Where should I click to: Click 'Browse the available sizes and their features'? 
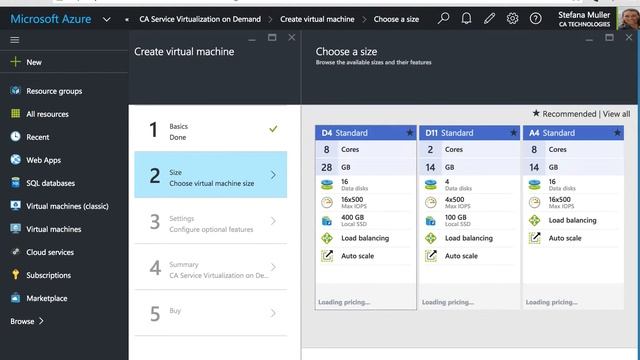(x=373, y=62)
